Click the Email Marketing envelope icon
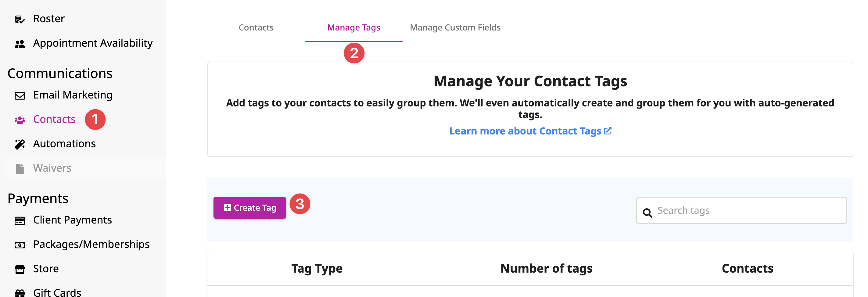This screenshot has width=868, height=297. (20, 96)
